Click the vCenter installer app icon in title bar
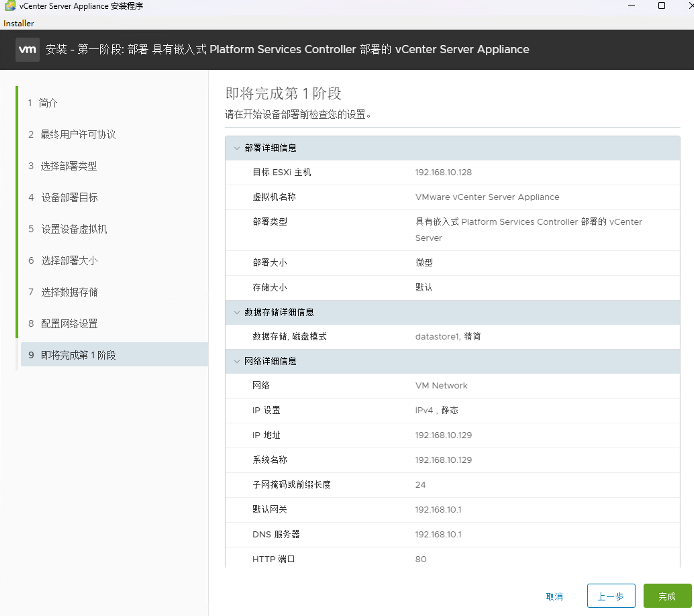 [x=10, y=6]
